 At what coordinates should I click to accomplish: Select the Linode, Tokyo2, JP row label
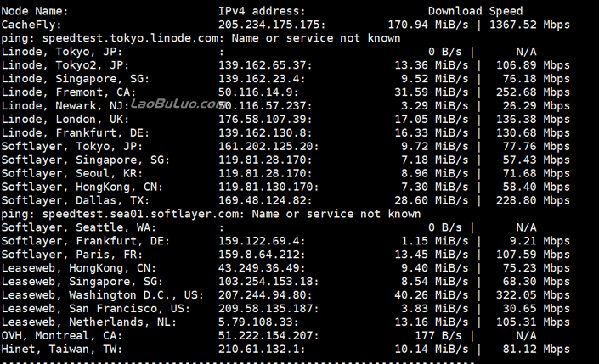click(x=65, y=65)
